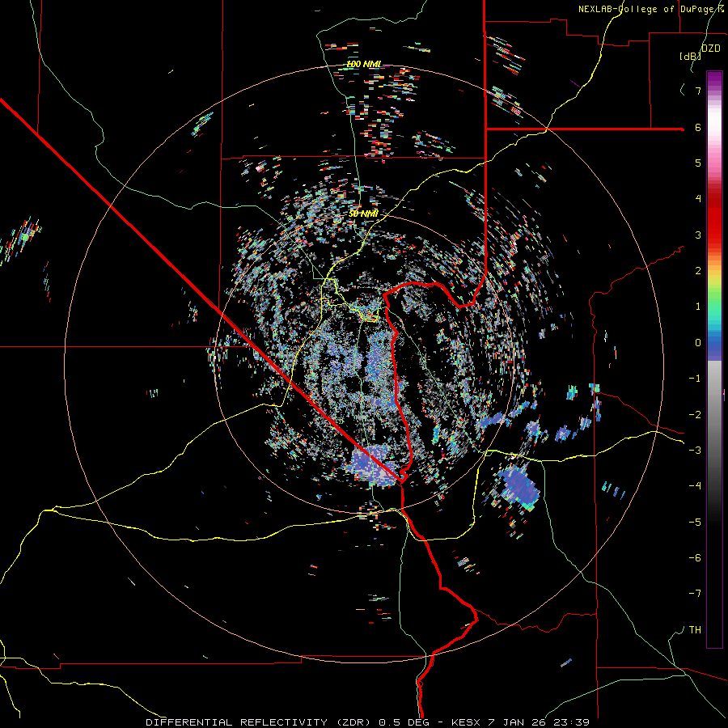Screen dimensions: 728x728
Task: Click the 0 value on the dB scale
Action: [698, 343]
